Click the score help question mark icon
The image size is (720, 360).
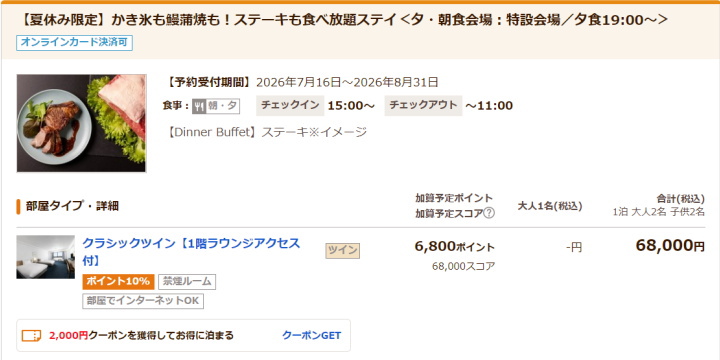pos(489,214)
